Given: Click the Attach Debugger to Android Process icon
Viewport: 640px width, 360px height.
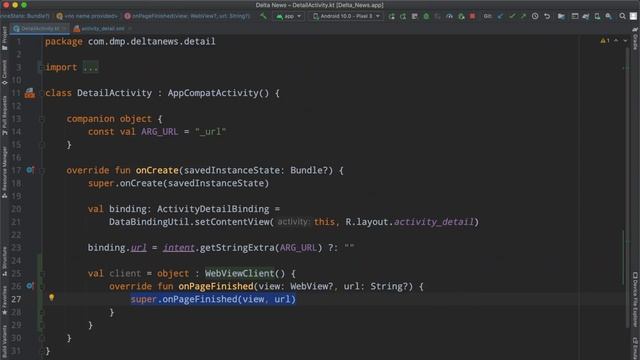Looking at the screenshot, I should click(461, 16).
